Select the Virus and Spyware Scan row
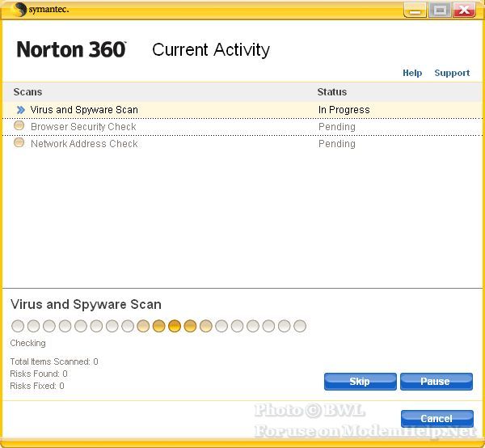The image size is (485, 448). (x=242, y=110)
